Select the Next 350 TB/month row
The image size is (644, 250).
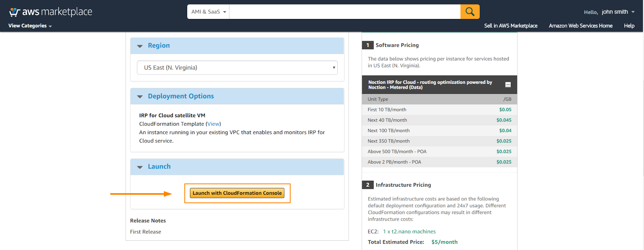coord(440,141)
